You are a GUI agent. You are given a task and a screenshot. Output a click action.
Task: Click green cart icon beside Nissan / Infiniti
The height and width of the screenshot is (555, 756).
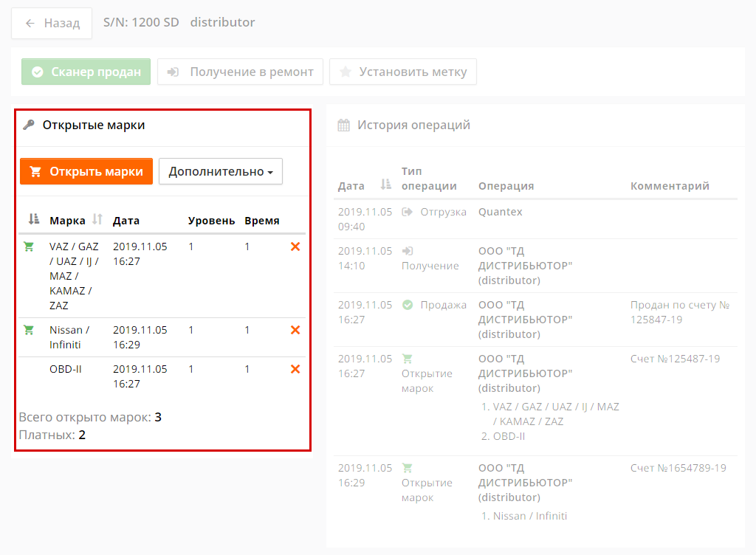tap(29, 331)
